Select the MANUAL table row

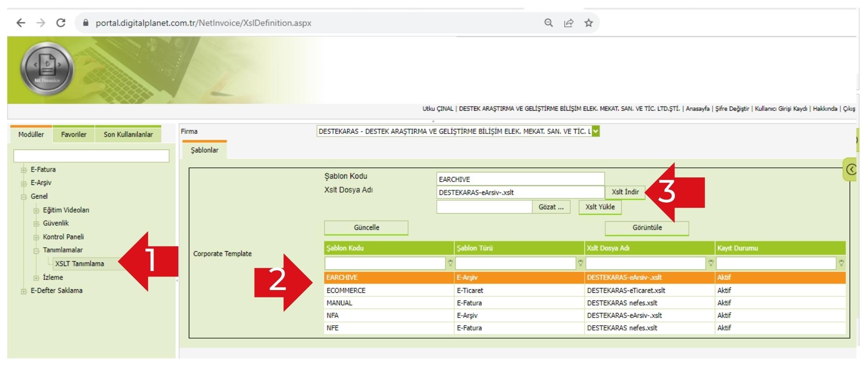pyautogui.click(x=585, y=303)
